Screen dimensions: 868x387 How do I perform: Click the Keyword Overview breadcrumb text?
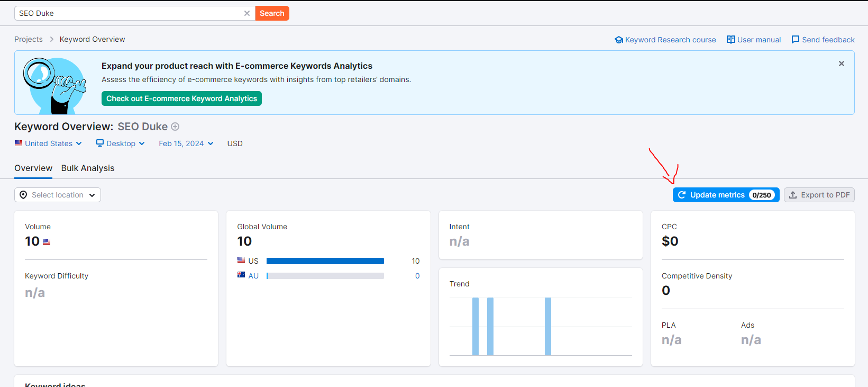click(x=92, y=39)
